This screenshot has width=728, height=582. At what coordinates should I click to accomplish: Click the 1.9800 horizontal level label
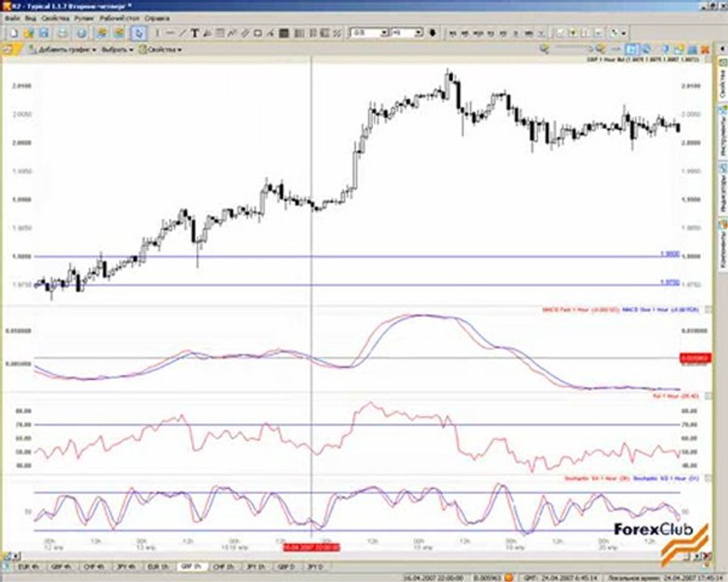670,254
